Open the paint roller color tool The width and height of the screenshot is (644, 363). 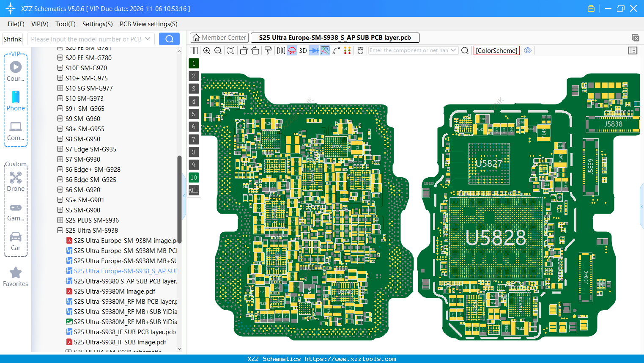(x=267, y=50)
